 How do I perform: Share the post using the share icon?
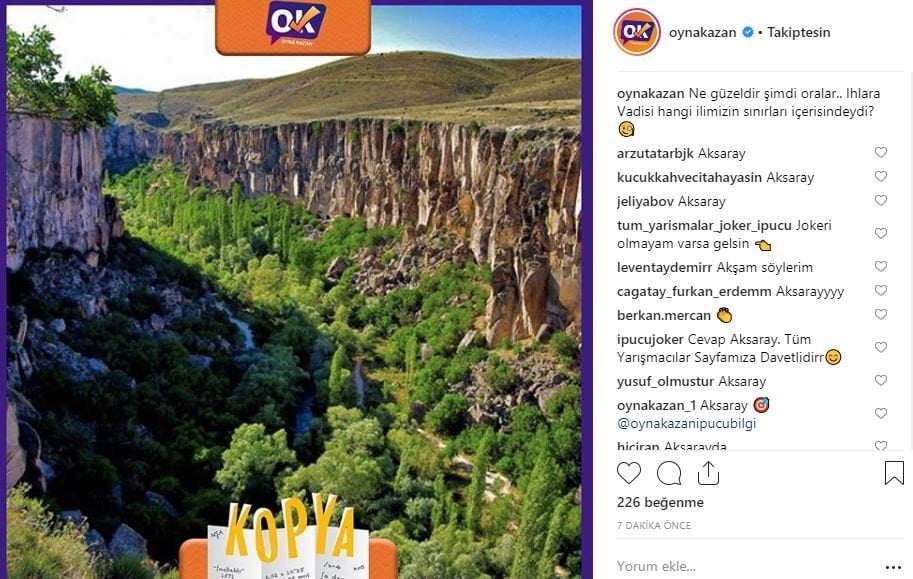click(708, 473)
